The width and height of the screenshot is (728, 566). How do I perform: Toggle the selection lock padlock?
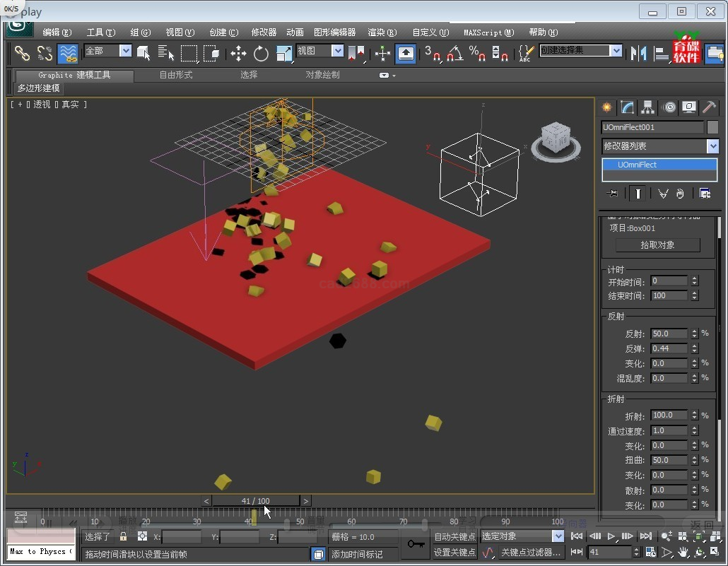point(124,536)
